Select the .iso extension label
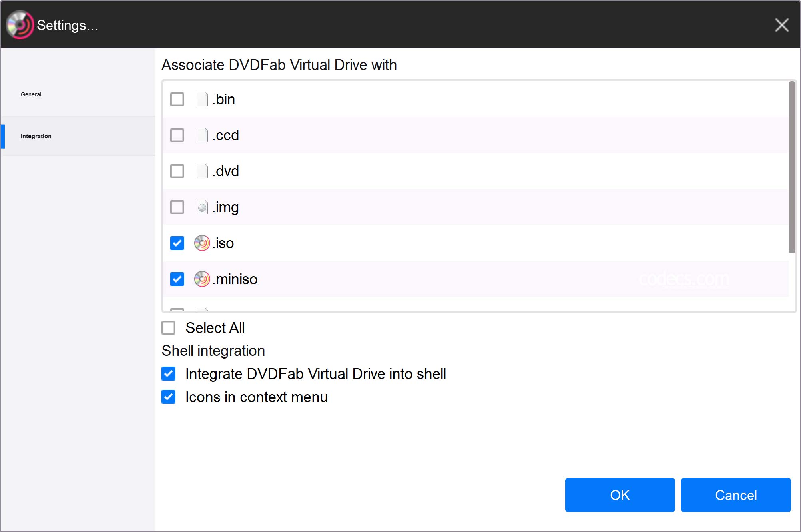The image size is (801, 532). (223, 243)
